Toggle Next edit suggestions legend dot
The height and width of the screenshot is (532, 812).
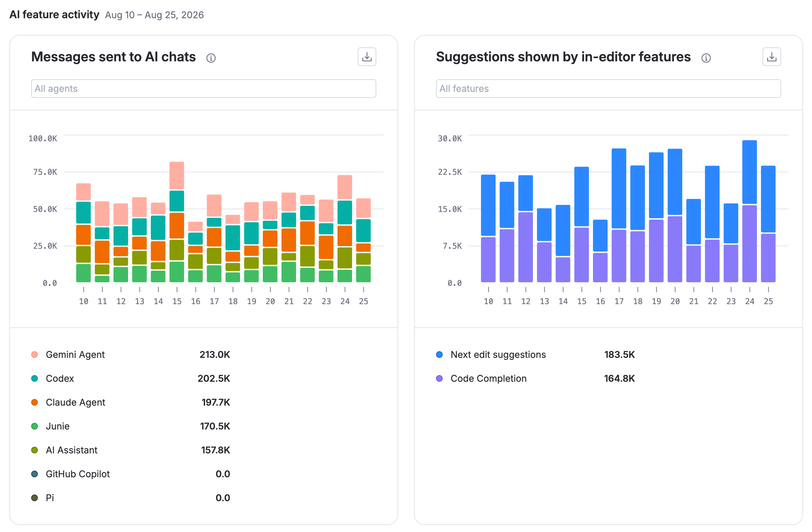click(x=439, y=355)
